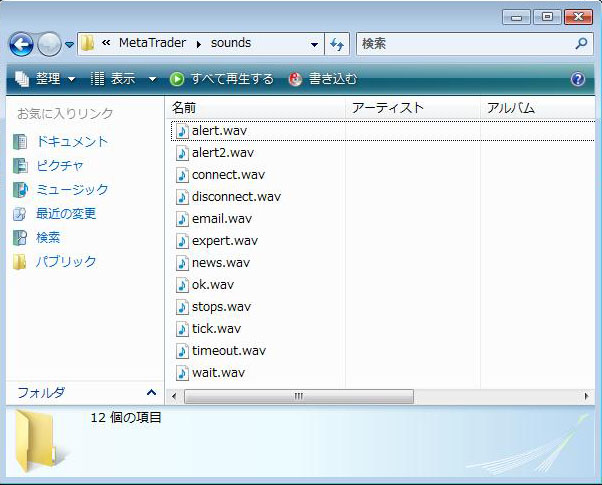Select the alert.wav file icon
Image resolution: width=602 pixels, height=485 pixels.
(182, 131)
